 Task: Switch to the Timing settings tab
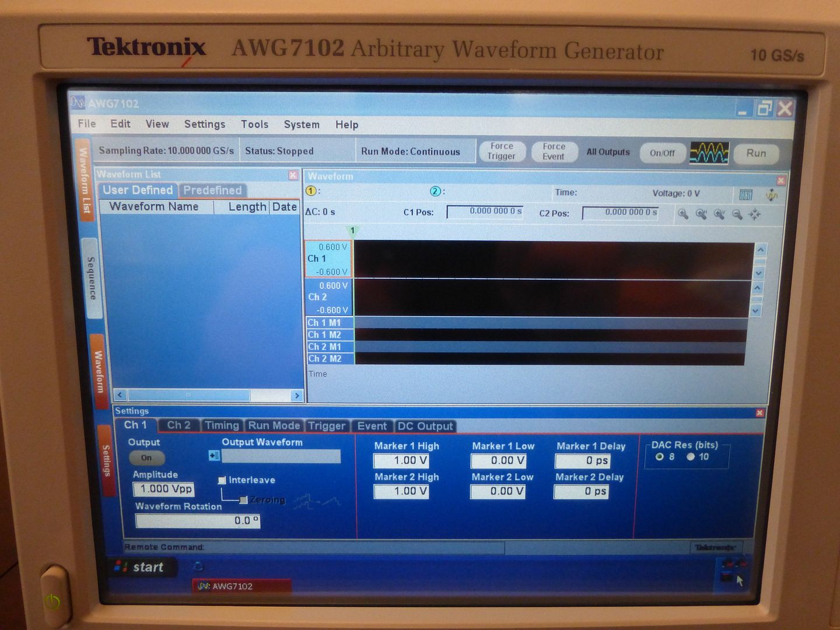coord(222,425)
